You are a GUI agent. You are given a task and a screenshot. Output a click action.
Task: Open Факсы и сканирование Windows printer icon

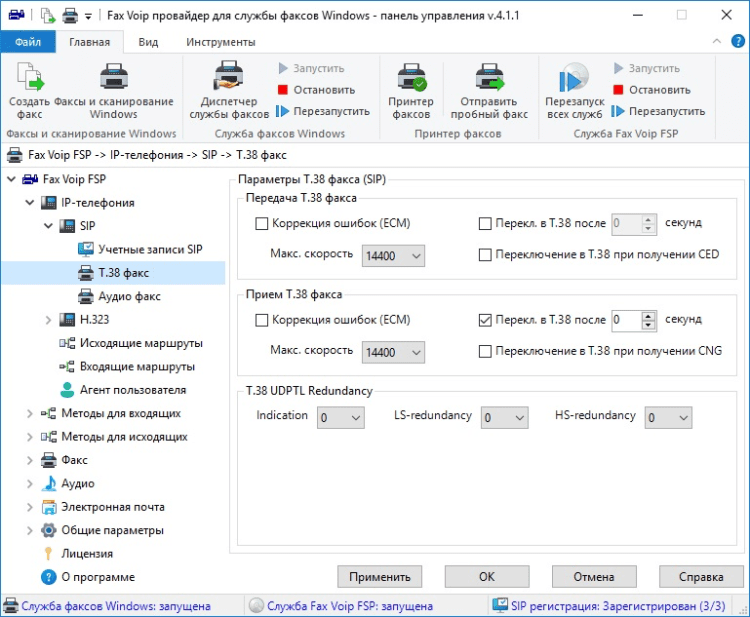(x=114, y=77)
